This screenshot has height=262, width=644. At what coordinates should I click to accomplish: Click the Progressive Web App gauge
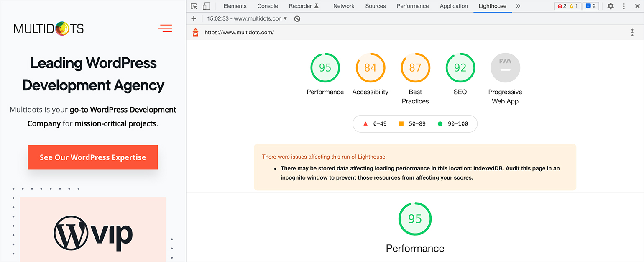[505, 68]
